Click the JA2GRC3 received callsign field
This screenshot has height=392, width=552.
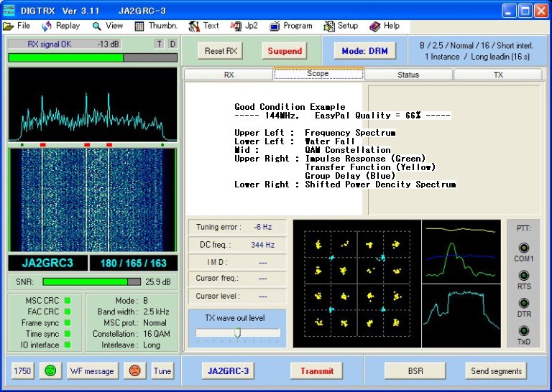point(47,263)
